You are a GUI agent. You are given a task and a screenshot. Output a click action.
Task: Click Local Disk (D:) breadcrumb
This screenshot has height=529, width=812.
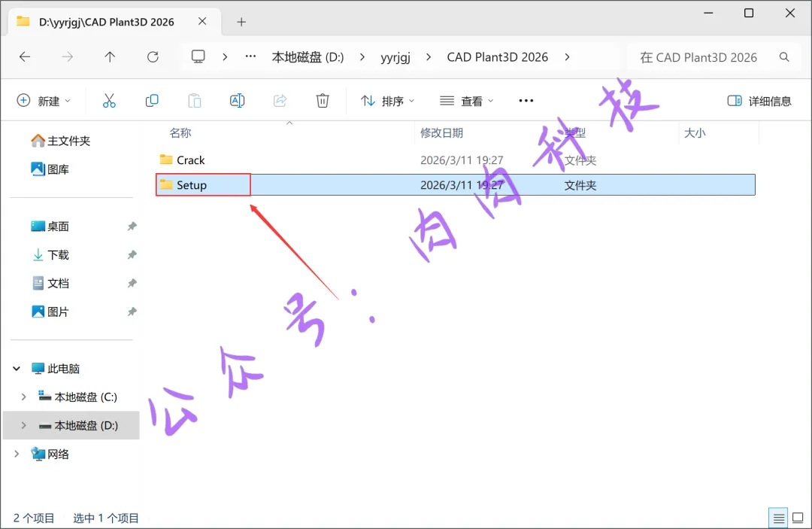click(x=308, y=57)
